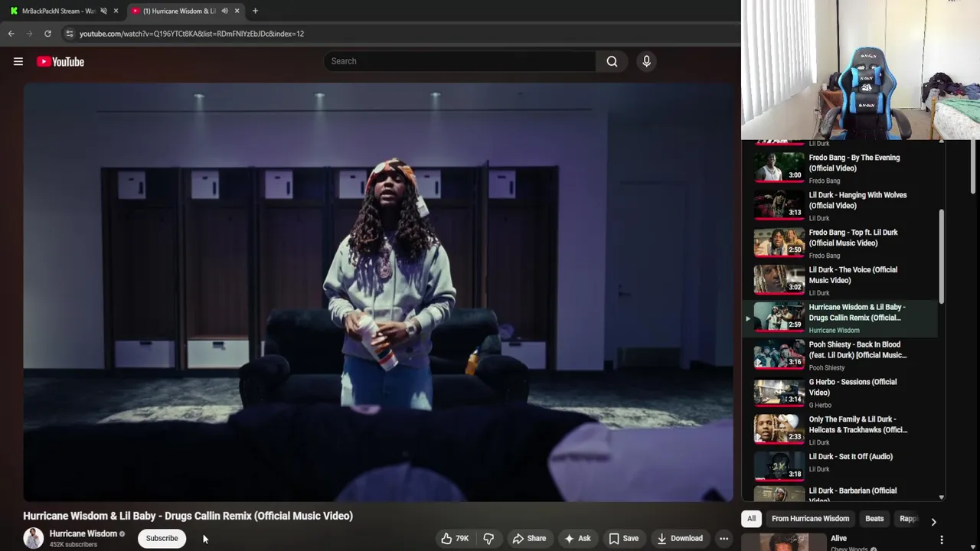The image size is (980, 551).
Task: Save the video to a playlist
Action: coord(623,538)
